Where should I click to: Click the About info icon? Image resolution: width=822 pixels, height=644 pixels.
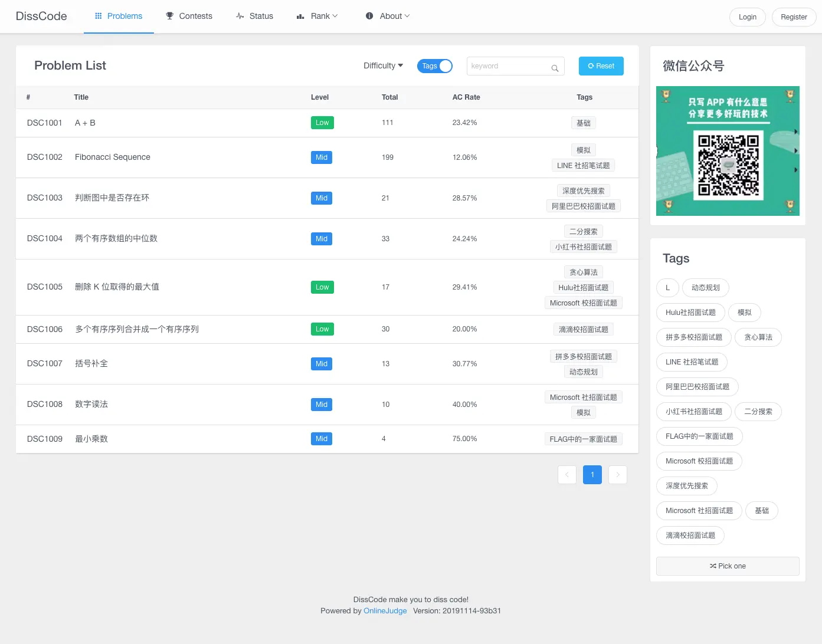pos(369,16)
